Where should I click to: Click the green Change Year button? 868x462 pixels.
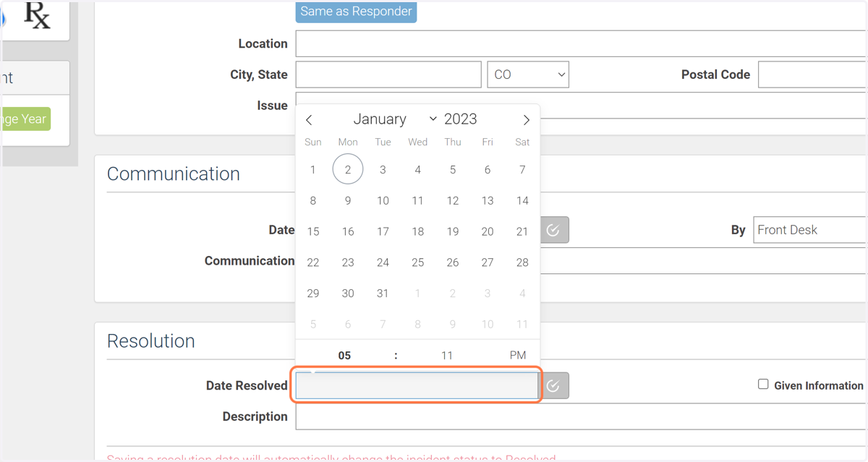click(x=26, y=119)
